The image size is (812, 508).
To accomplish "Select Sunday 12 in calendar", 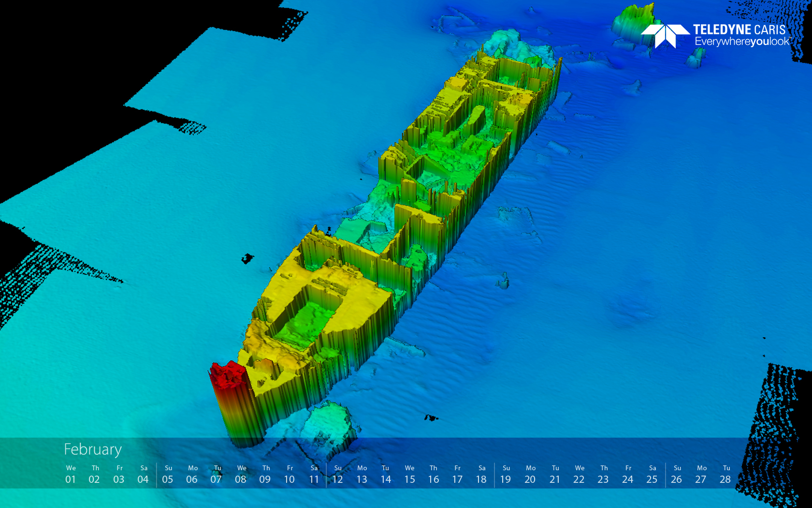I will 337,475.
